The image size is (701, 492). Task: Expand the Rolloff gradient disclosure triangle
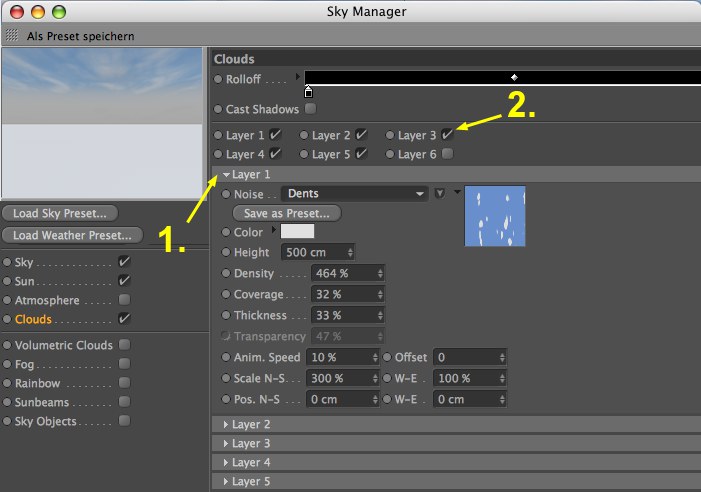[298, 77]
